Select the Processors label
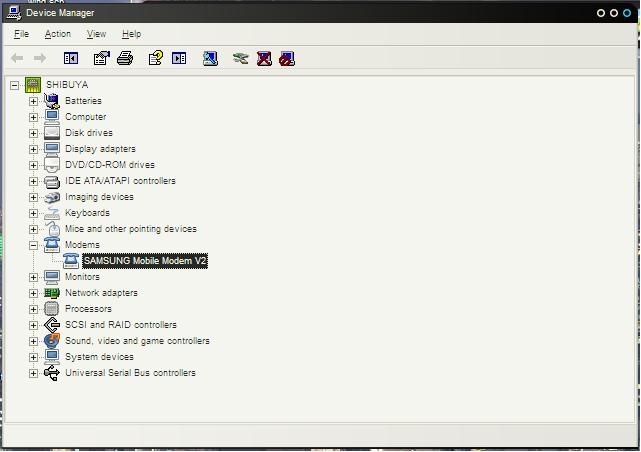641x452 pixels. 88,309
